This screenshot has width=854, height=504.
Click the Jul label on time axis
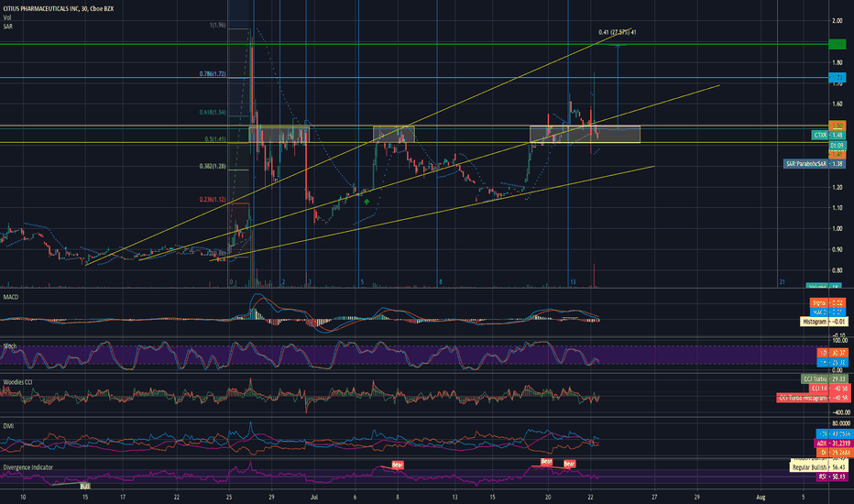pyautogui.click(x=313, y=497)
